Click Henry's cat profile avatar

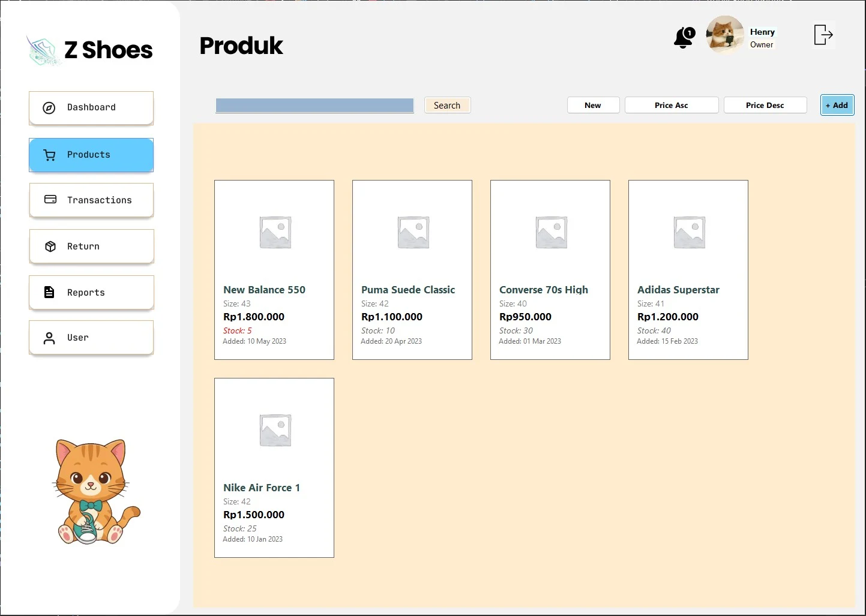tap(725, 34)
